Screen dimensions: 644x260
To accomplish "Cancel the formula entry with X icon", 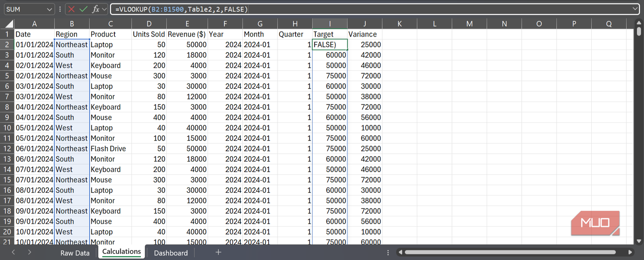I will 71,9.
